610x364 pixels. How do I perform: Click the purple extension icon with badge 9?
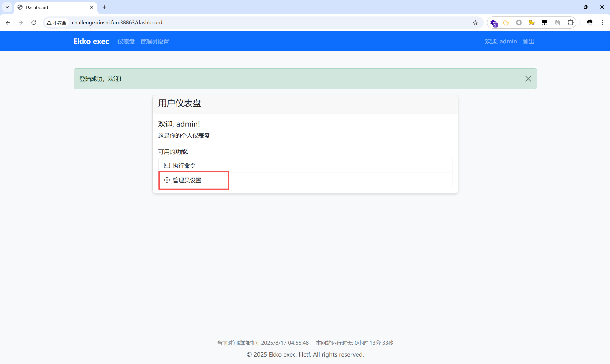coord(493,23)
